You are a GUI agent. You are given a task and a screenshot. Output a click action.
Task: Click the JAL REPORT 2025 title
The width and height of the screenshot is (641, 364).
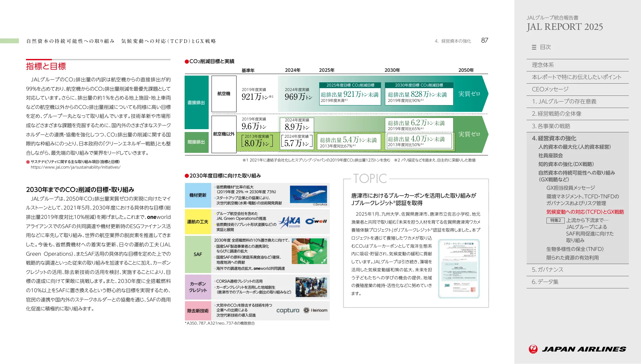coord(565,27)
